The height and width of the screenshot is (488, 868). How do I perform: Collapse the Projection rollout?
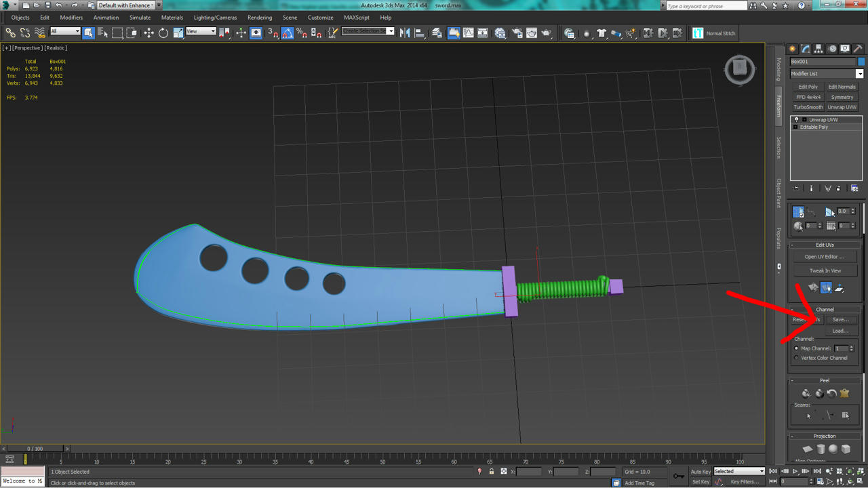point(825,436)
